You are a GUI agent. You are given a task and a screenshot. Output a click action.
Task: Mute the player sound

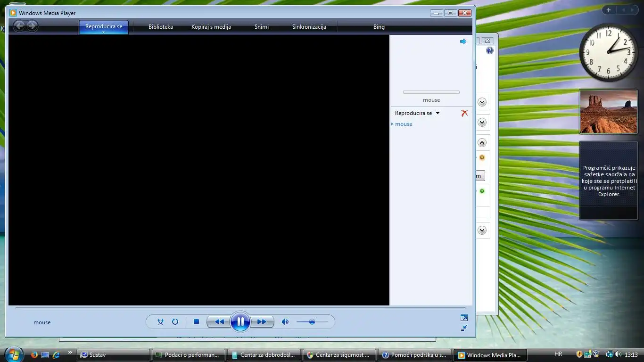click(285, 322)
